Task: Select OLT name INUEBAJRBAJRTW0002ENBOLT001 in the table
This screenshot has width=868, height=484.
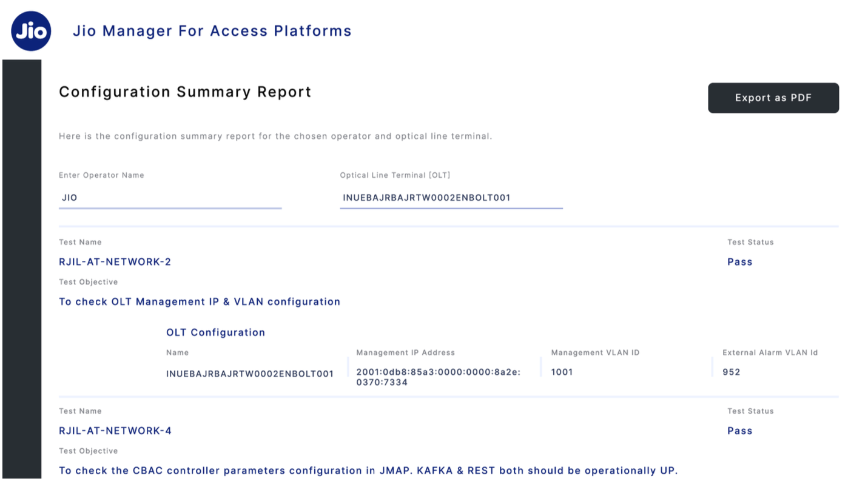Action: pos(250,374)
